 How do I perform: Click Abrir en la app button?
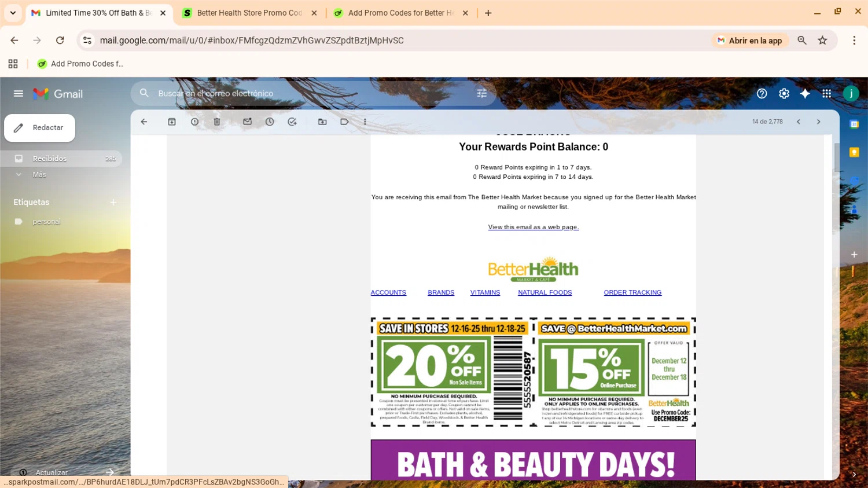[x=749, y=41]
